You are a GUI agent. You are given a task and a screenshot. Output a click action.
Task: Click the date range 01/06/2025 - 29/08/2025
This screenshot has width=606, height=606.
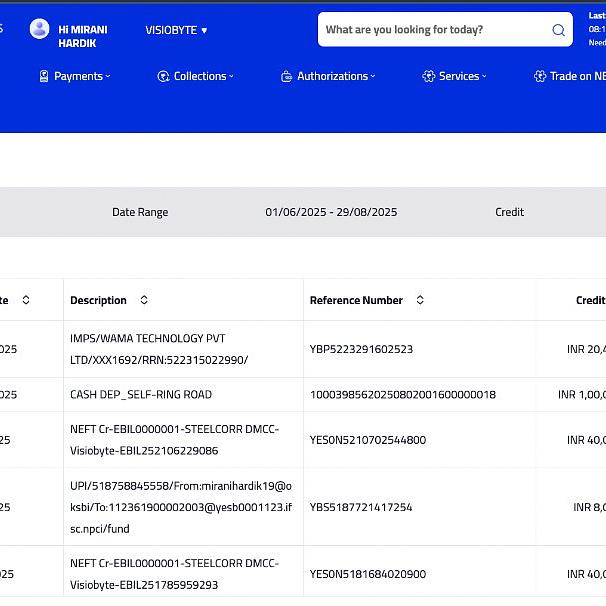pos(331,212)
